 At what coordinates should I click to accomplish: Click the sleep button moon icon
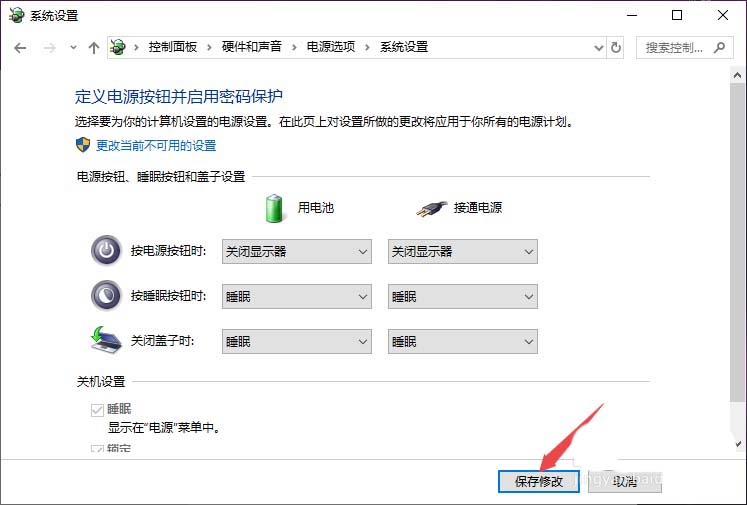click(x=106, y=295)
